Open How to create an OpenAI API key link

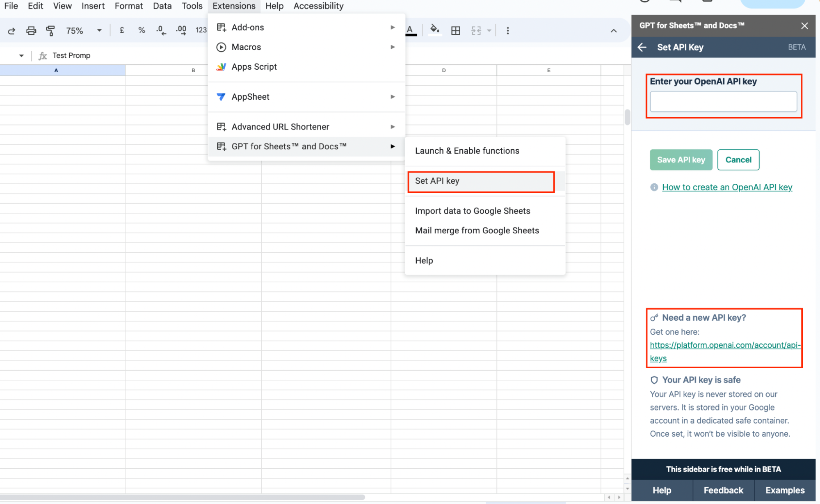coord(727,187)
